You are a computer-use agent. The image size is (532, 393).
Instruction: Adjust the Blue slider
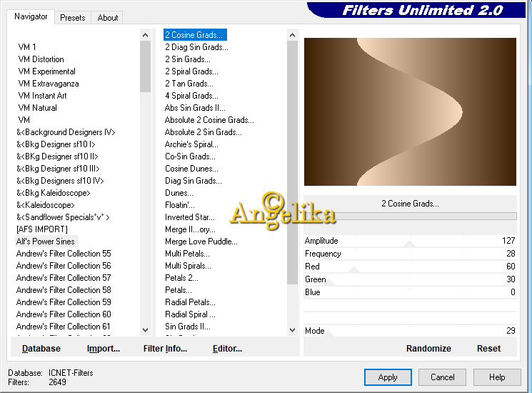tap(410, 292)
